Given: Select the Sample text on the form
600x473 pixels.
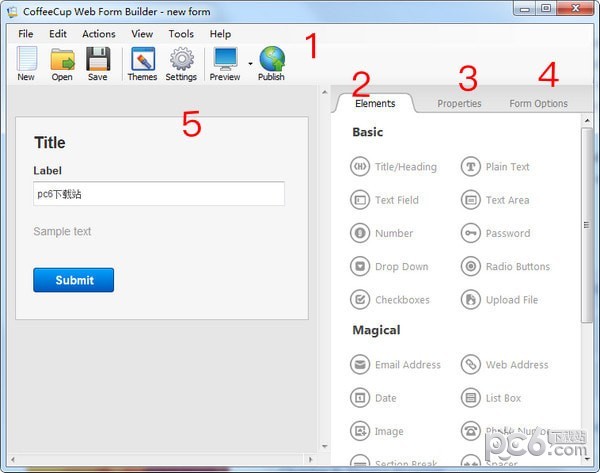Looking at the screenshot, I should [62, 231].
